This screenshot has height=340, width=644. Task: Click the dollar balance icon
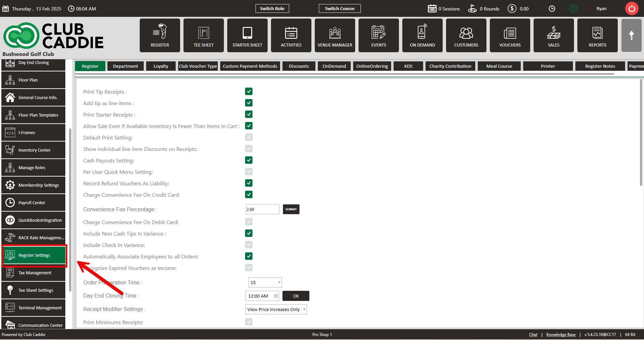coord(512,8)
